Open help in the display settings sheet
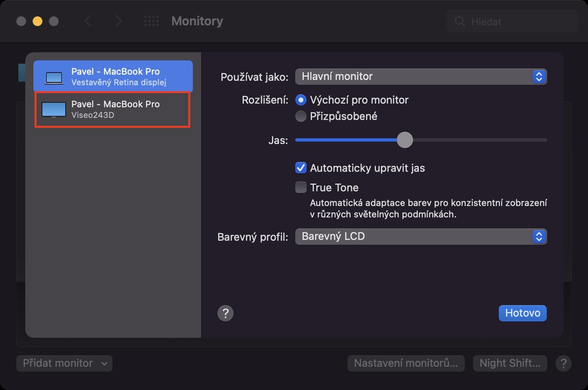The width and height of the screenshot is (588, 390). 225,313
